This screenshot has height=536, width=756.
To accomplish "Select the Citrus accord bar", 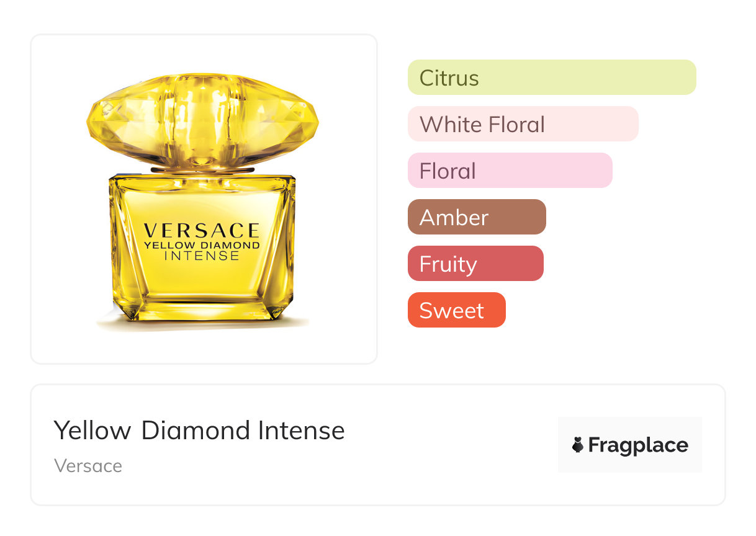I will point(551,78).
